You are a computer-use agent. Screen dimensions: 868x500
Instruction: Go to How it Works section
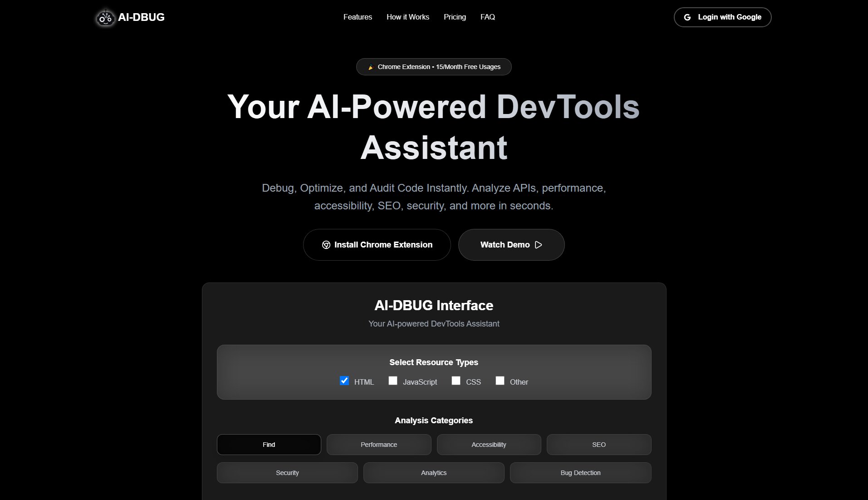click(x=407, y=17)
